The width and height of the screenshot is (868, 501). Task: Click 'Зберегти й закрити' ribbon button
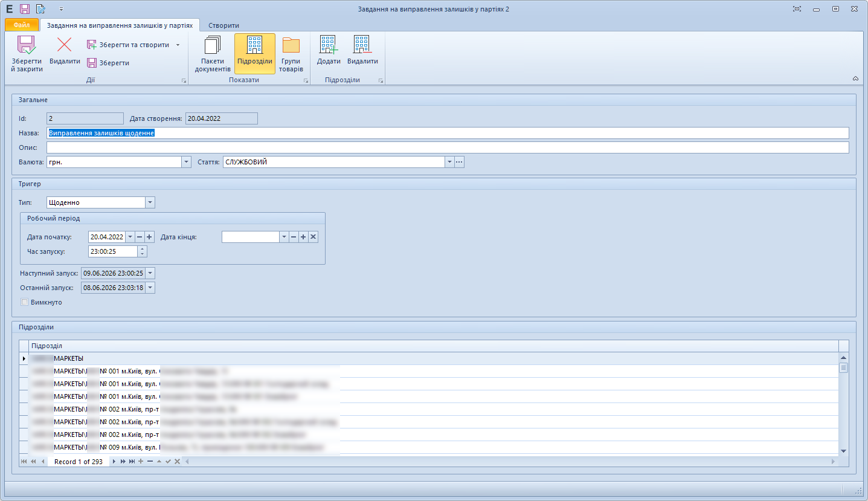coord(27,54)
